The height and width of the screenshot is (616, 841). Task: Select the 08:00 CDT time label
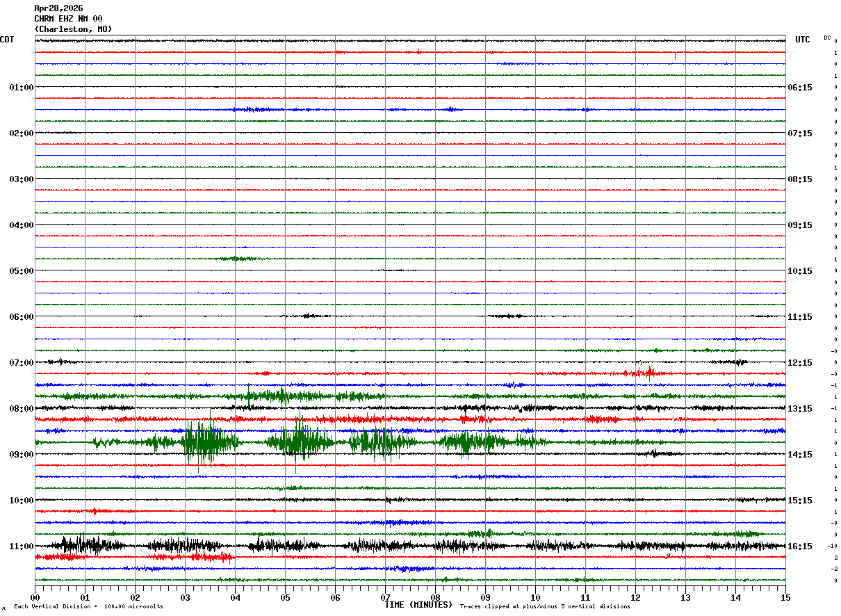pos(22,409)
